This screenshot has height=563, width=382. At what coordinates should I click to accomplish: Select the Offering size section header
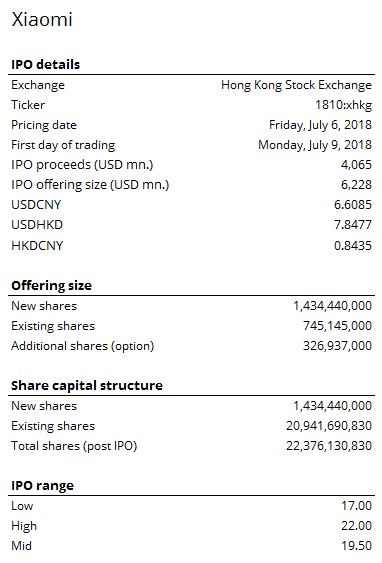51,286
